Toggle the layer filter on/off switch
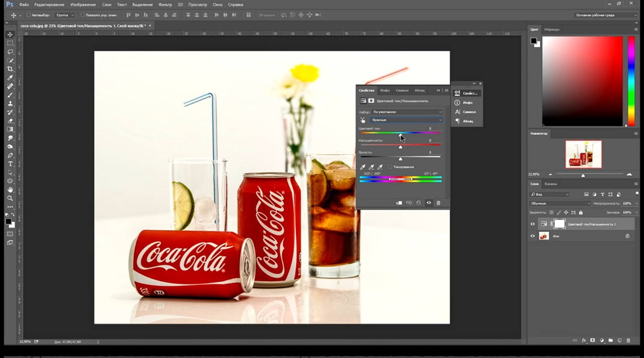Viewport: 644px width, 358px height. pos(637,193)
